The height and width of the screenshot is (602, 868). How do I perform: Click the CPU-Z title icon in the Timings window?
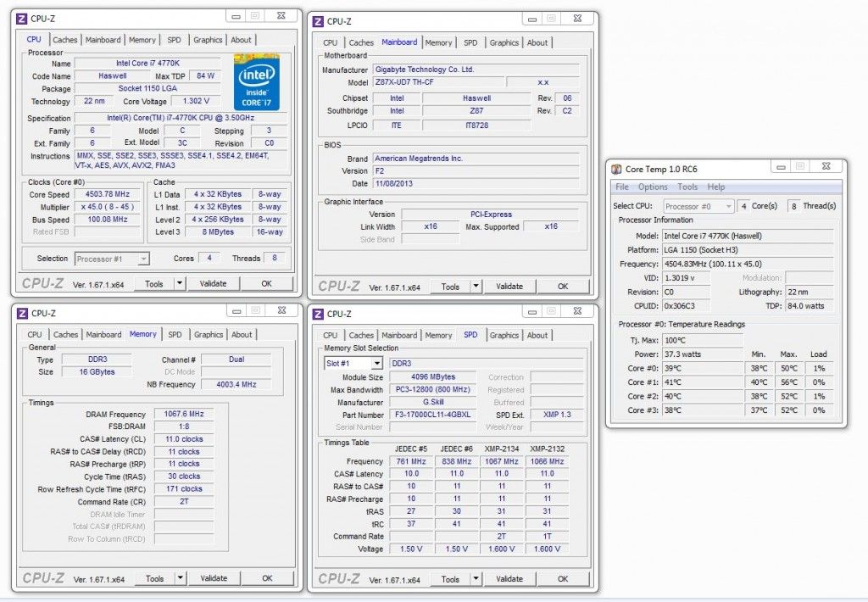point(22,314)
